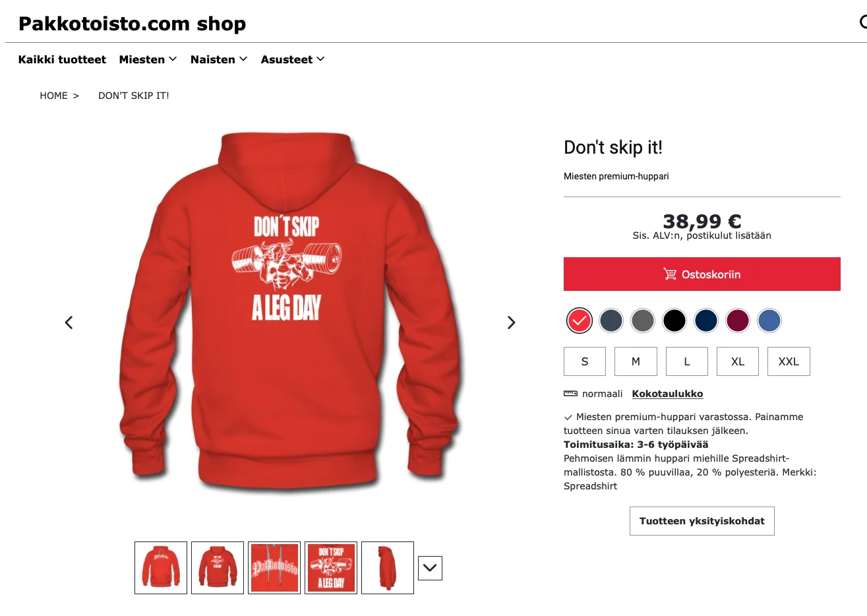Open Kaikki tuotteet menu item
This screenshot has width=867, height=616.
[x=62, y=59]
